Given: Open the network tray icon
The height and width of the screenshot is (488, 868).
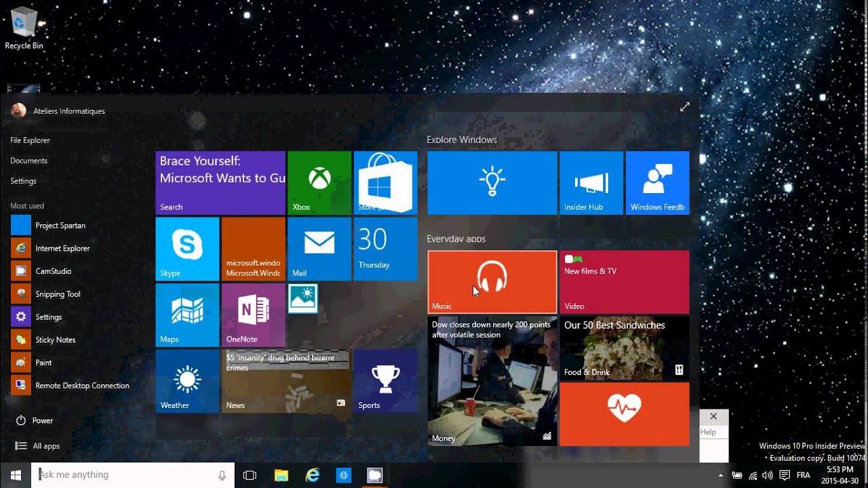Looking at the screenshot, I should 753,475.
